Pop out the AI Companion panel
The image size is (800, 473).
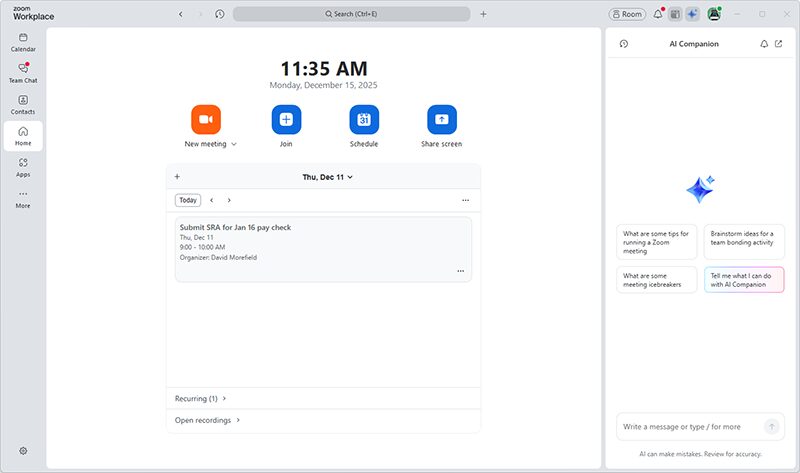point(779,44)
